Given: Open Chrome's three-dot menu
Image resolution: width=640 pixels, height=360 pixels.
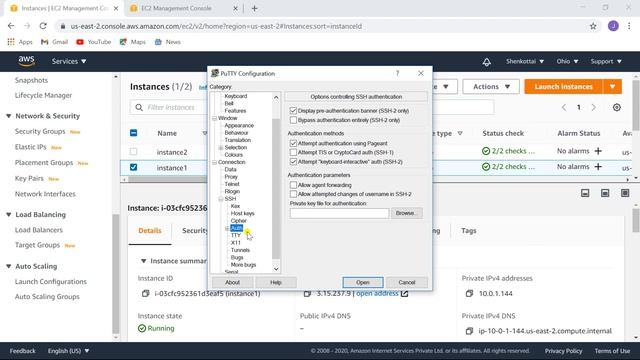Looking at the screenshot, I should click(x=629, y=26).
